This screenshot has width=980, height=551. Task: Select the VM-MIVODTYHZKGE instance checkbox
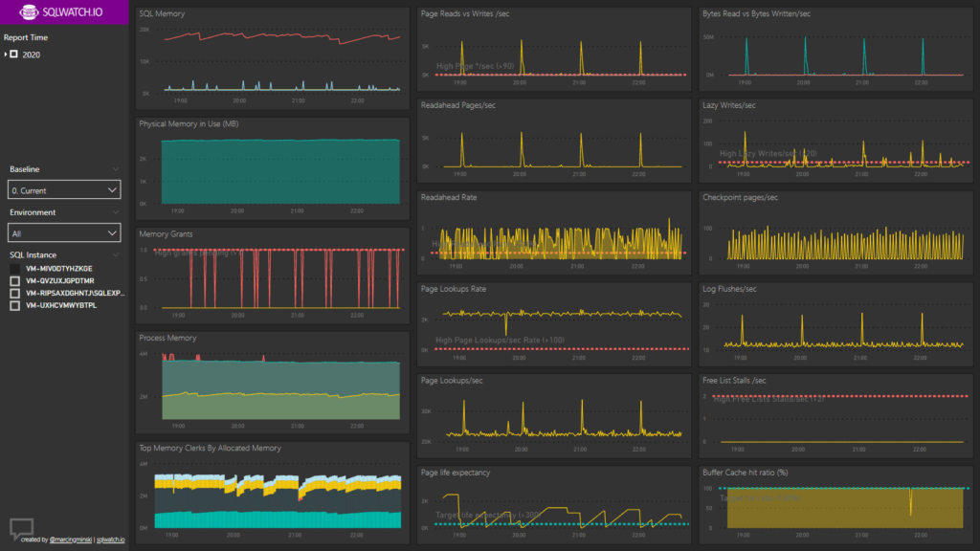(x=15, y=269)
